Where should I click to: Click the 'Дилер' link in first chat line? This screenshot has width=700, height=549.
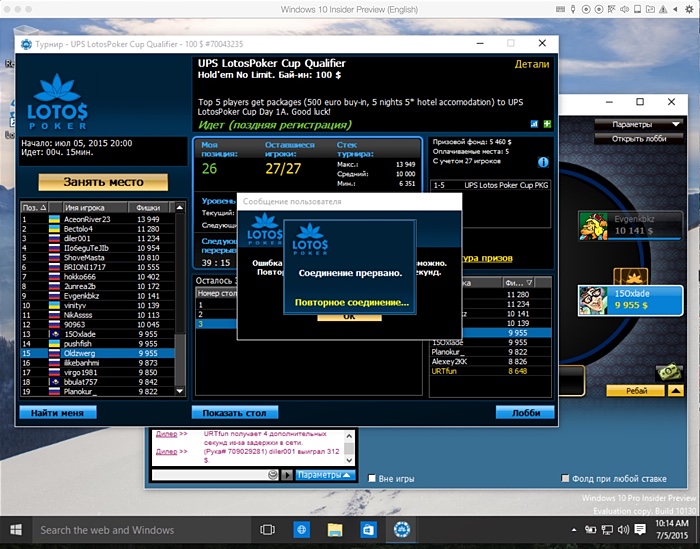click(167, 433)
